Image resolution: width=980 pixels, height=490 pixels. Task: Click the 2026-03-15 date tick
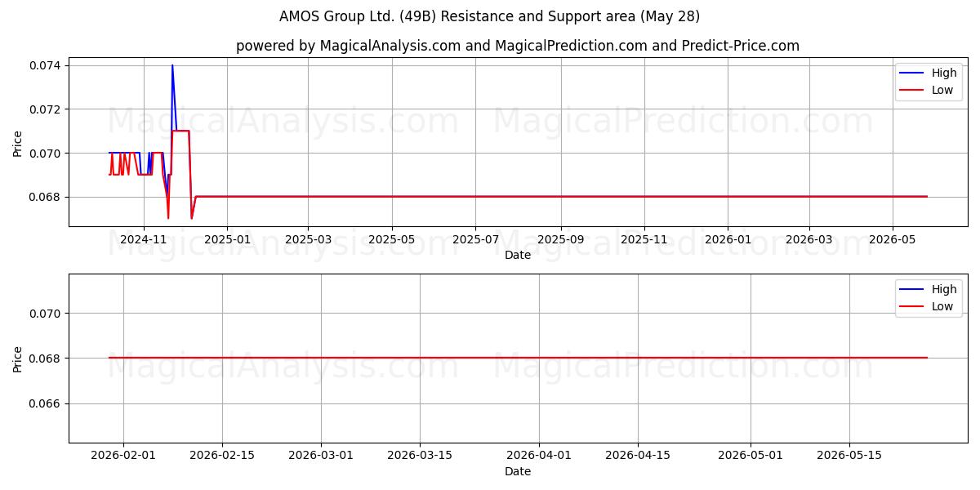pyautogui.click(x=420, y=456)
